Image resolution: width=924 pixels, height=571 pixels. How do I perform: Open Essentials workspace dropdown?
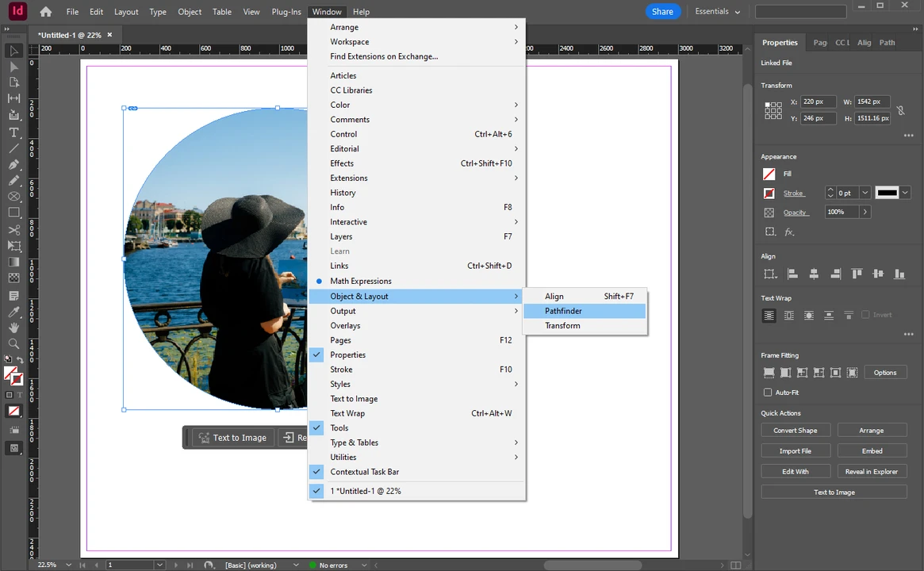[x=717, y=12]
